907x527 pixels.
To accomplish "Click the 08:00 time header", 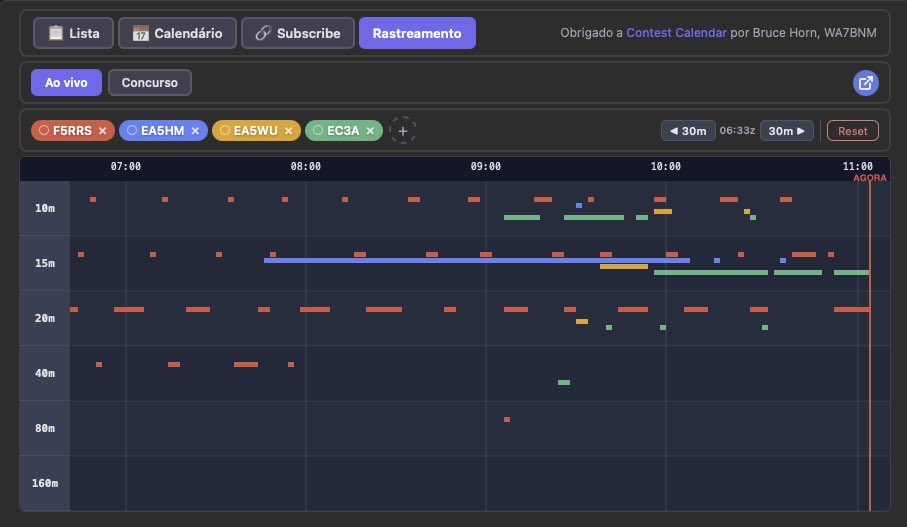I will (305, 167).
